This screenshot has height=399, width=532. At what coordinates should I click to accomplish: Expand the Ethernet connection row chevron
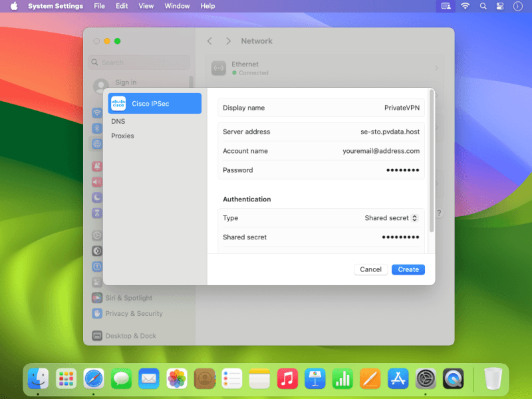pos(436,68)
